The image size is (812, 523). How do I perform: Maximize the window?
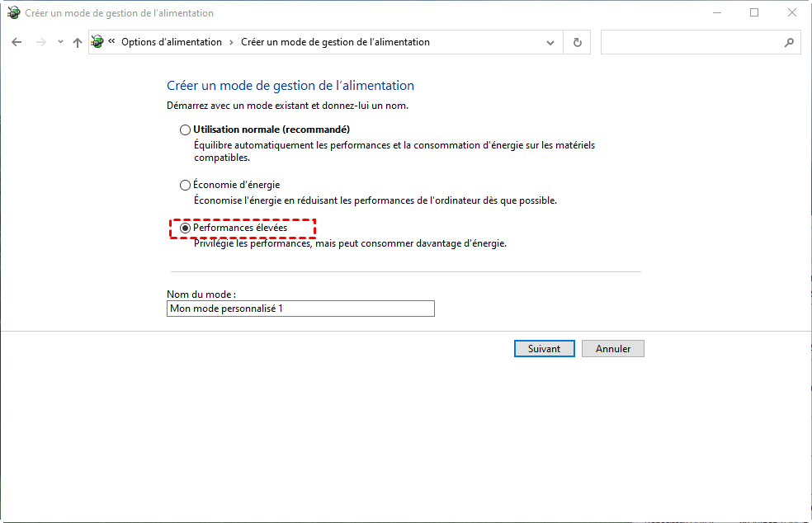click(754, 12)
